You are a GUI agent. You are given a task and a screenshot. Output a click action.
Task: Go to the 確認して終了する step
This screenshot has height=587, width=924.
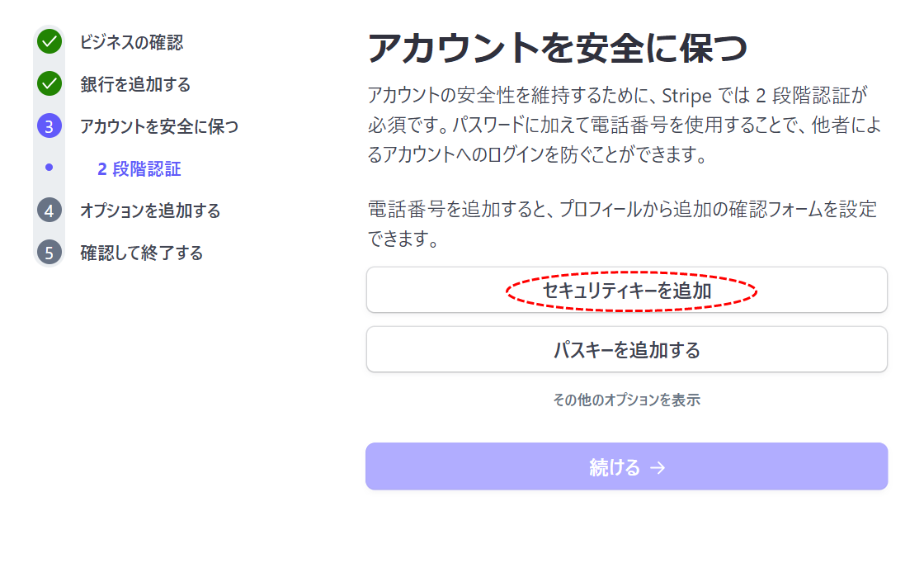(141, 253)
